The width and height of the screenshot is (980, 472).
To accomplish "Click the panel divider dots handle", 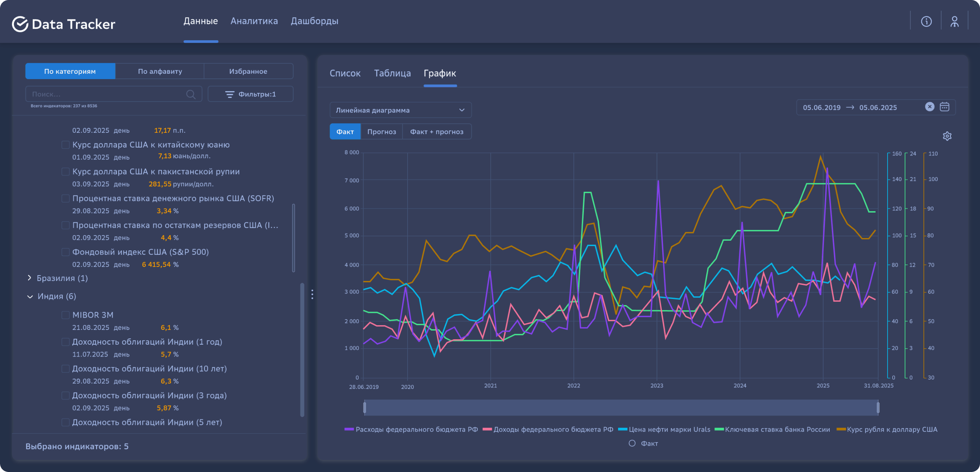I will 312,294.
